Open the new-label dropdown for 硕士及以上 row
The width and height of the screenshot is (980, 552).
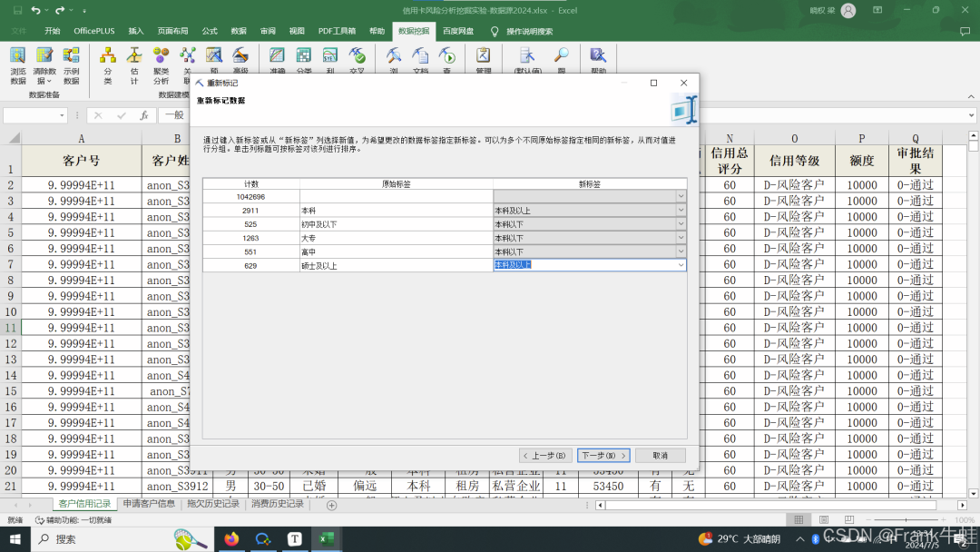(681, 265)
